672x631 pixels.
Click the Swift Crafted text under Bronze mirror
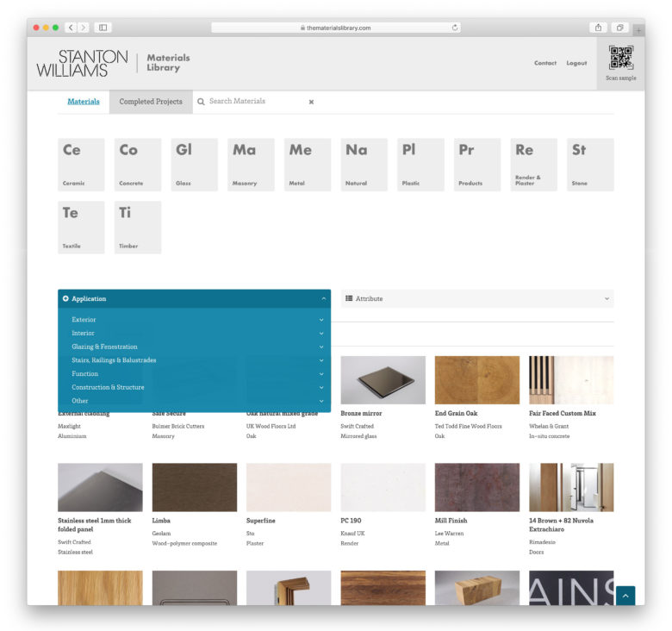point(357,426)
